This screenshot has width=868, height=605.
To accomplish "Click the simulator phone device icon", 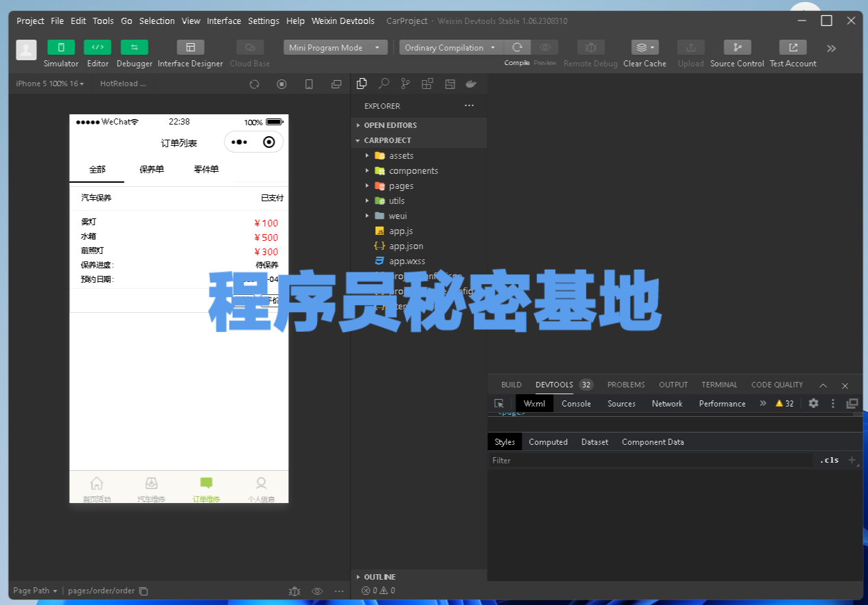I will [x=309, y=83].
